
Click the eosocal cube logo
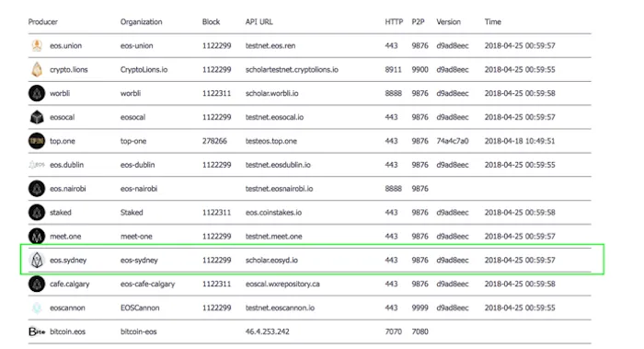pyautogui.click(x=37, y=117)
